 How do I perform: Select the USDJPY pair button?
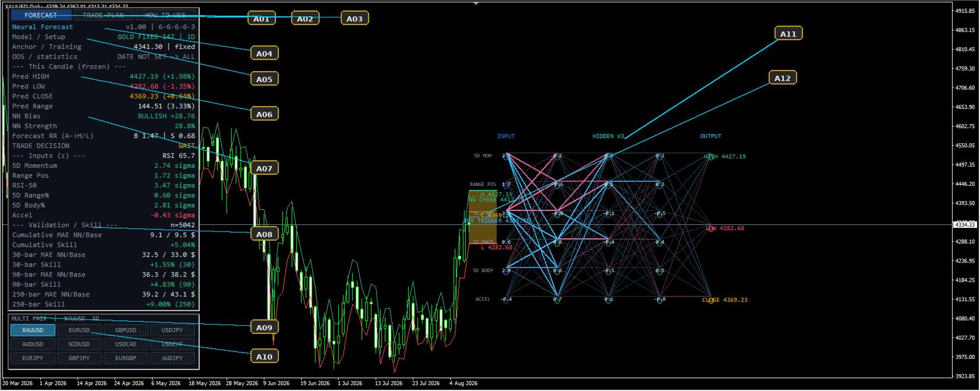(172, 330)
